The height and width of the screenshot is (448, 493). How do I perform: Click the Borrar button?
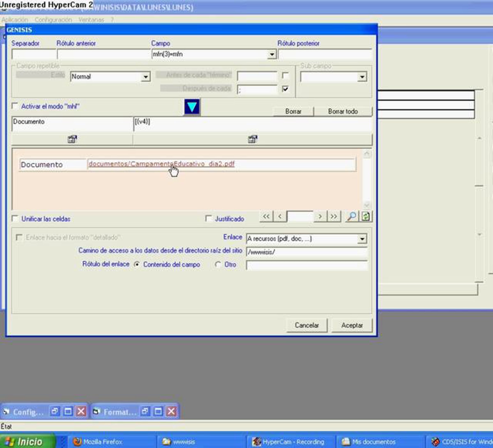(293, 111)
